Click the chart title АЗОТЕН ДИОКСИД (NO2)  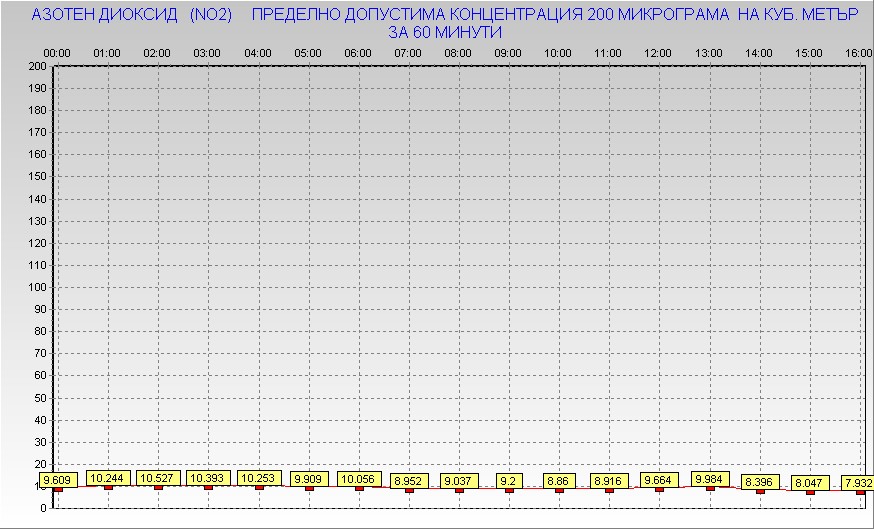pyautogui.click(x=132, y=15)
